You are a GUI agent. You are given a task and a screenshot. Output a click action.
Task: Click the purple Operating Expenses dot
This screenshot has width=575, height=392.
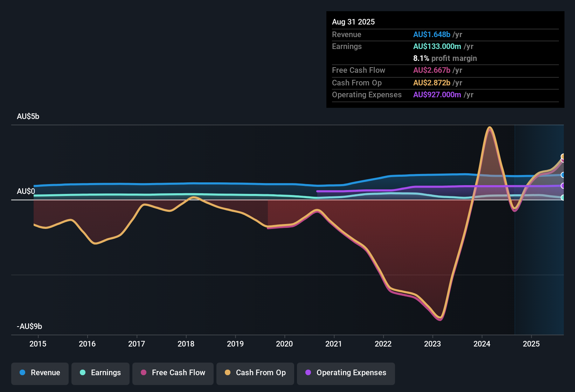(x=308, y=373)
